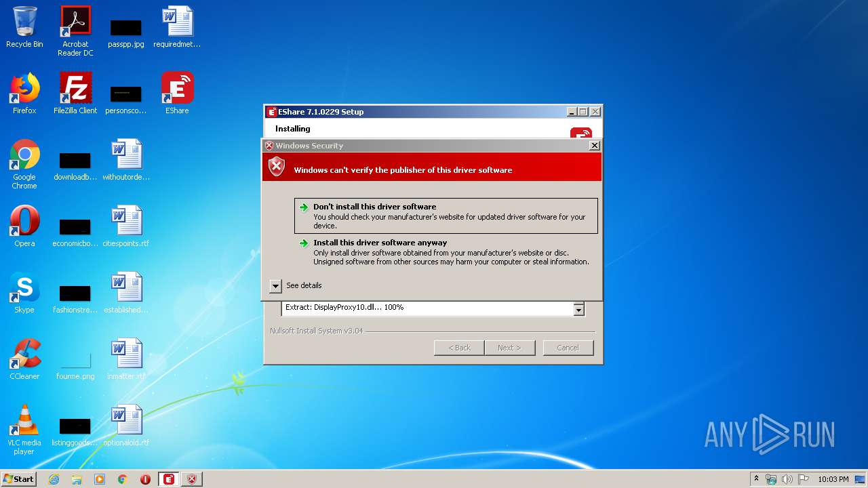Screen dimensions: 868x488
Task: Select the fashionstre file icon
Action: [x=75, y=298]
